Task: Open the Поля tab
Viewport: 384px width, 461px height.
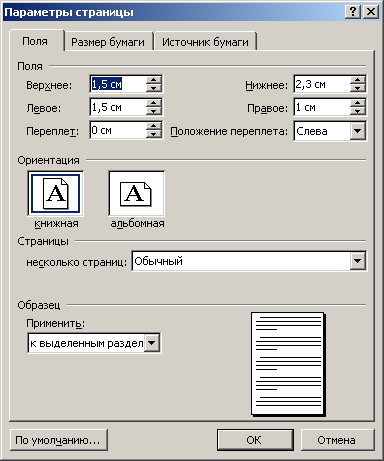Action: [x=35, y=41]
